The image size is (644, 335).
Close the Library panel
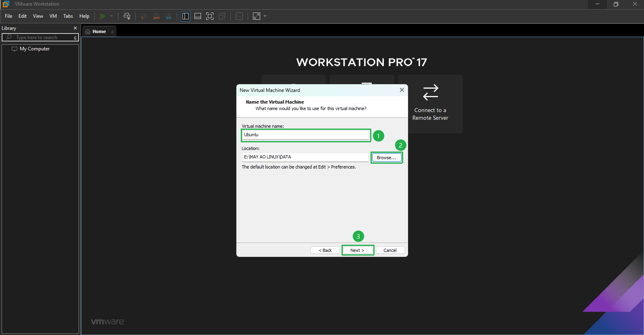(75, 28)
